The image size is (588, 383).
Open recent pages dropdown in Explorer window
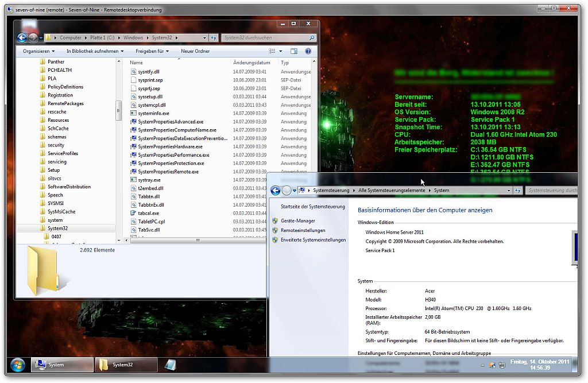[41, 38]
